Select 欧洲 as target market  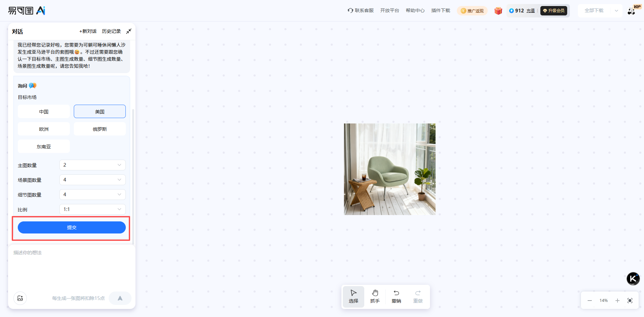pos(44,129)
